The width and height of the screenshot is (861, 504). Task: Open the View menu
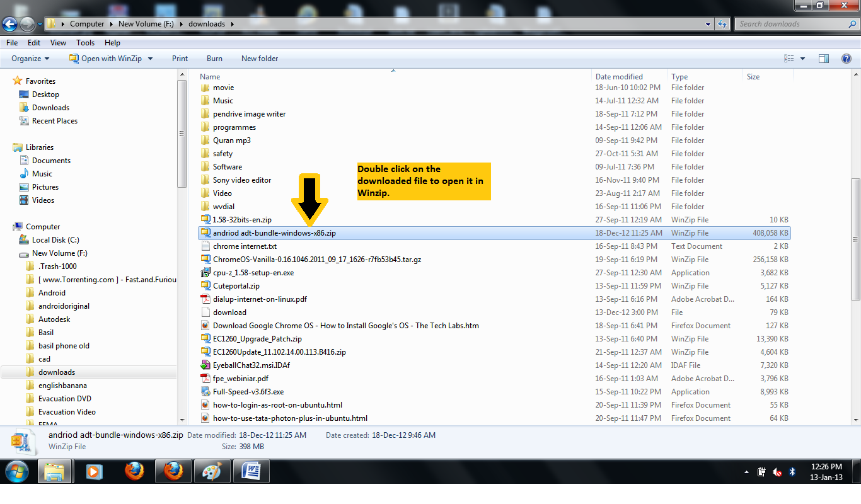click(x=58, y=43)
